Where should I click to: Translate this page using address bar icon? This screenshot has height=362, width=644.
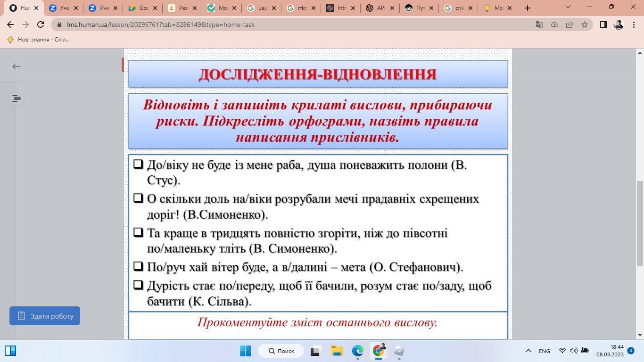[539, 25]
